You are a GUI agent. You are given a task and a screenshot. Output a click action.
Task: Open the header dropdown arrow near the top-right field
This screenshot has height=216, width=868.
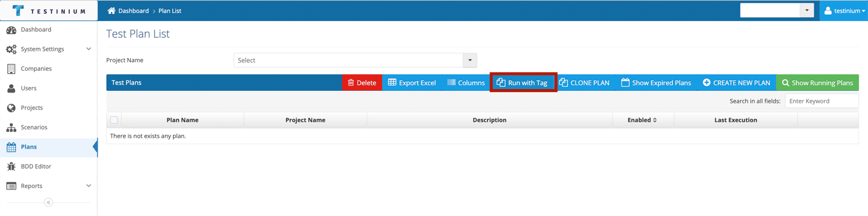coord(807,10)
